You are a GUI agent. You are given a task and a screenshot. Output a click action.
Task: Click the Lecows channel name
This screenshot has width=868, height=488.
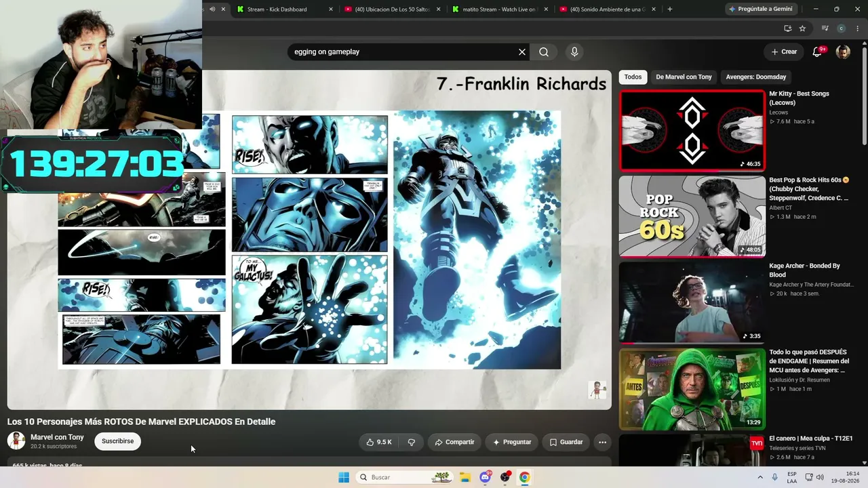pos(778,113)
